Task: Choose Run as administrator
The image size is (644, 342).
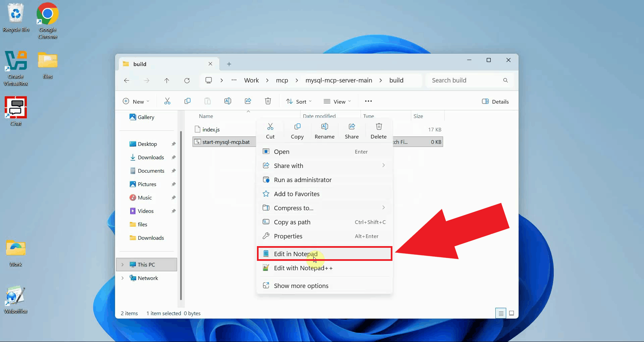Action: (x=324, y=180)
